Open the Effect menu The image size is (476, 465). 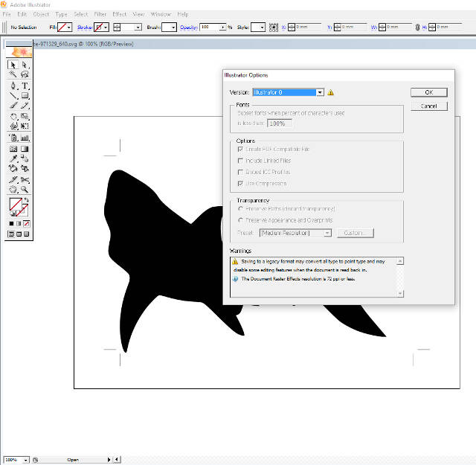120,14
